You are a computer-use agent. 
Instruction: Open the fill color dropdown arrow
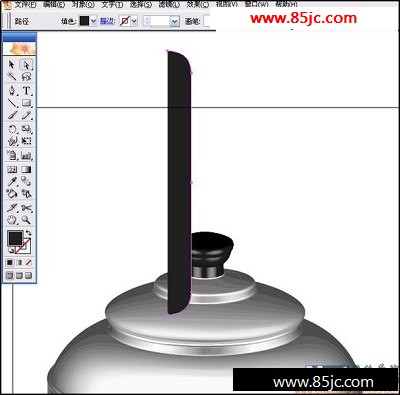[x=94, y=21]
